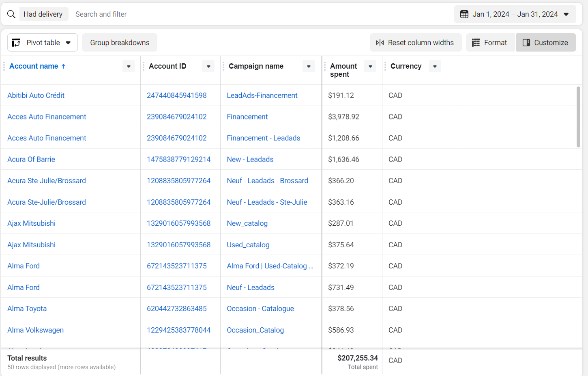Click the Format table icon
Image resolution: width=588 pixels, height=376 pixels.
476,43
